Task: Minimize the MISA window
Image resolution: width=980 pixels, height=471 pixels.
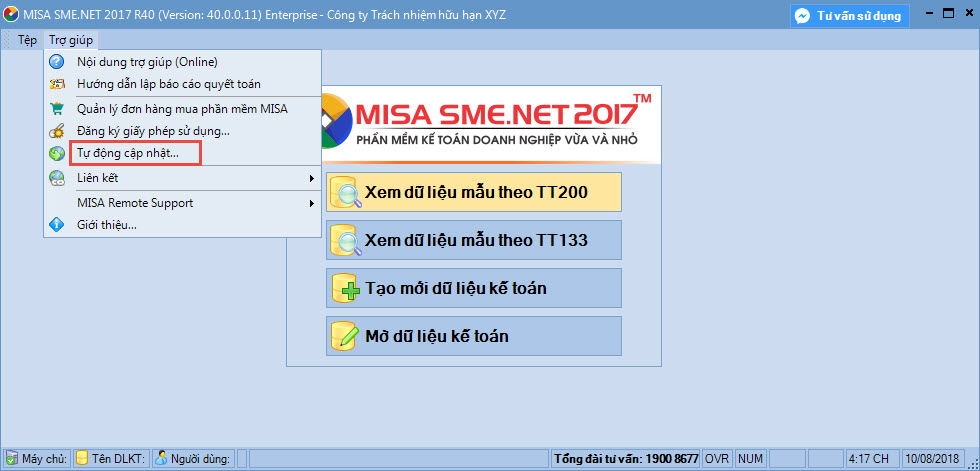Action: [929, 15]
